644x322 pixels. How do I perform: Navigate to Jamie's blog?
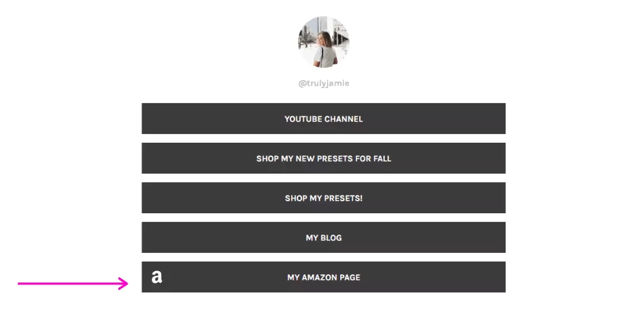pyautogui.click(x=323, y=237)
